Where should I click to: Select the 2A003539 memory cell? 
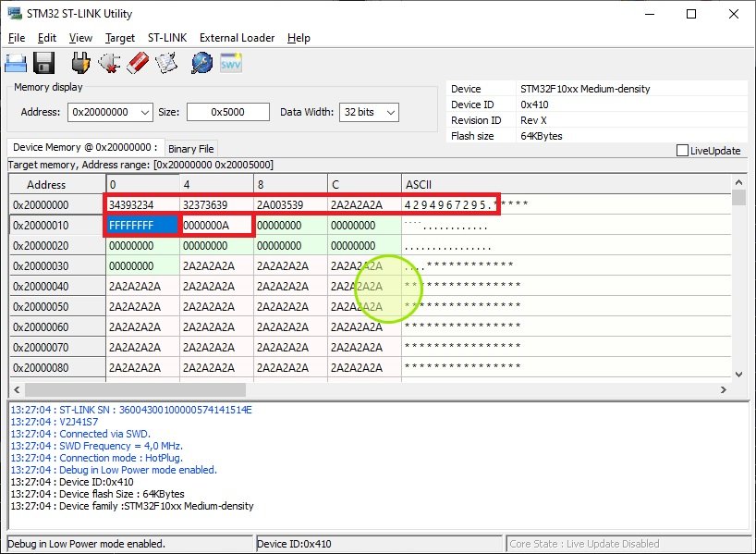click(290, 205)
